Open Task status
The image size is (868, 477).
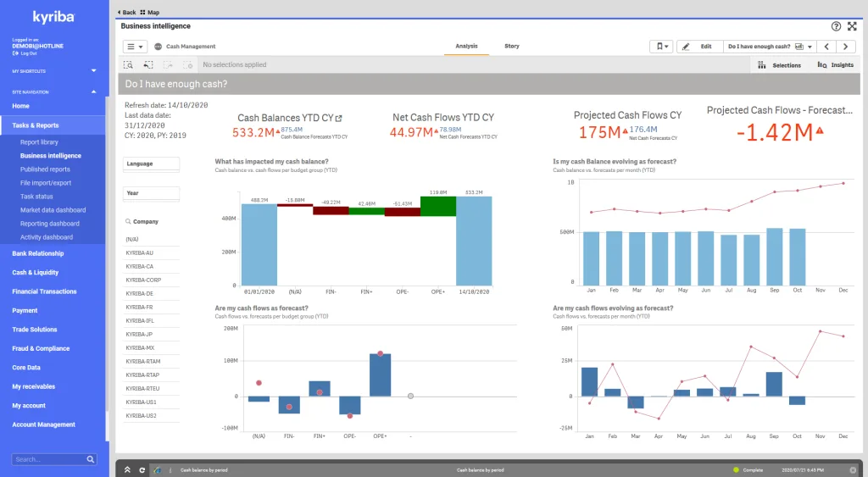tap(36, 197)
